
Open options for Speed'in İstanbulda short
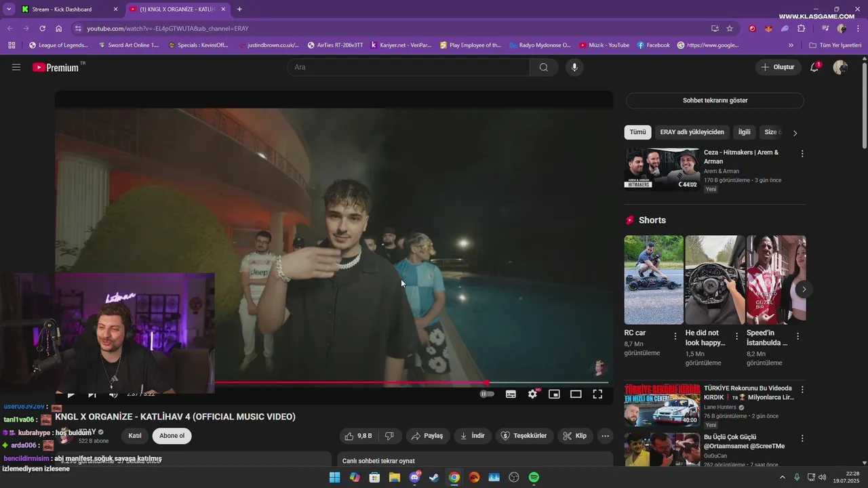(x=797, y=336)
